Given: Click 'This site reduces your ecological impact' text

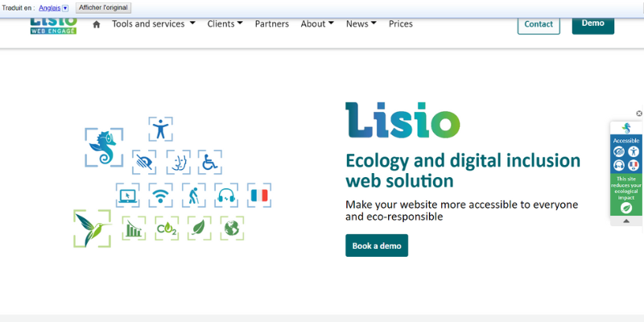Looking at the screenshot, I should point(626,188).
